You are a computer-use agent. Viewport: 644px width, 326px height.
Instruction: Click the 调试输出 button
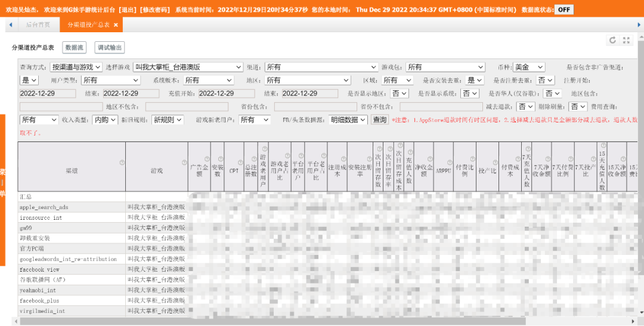pyautogui.click(x=110, y=48)
